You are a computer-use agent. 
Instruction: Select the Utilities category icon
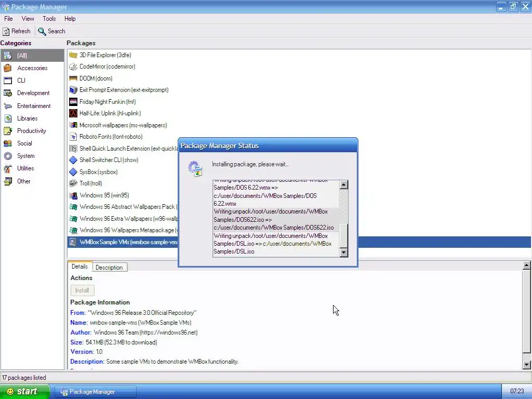pos(8,168)
